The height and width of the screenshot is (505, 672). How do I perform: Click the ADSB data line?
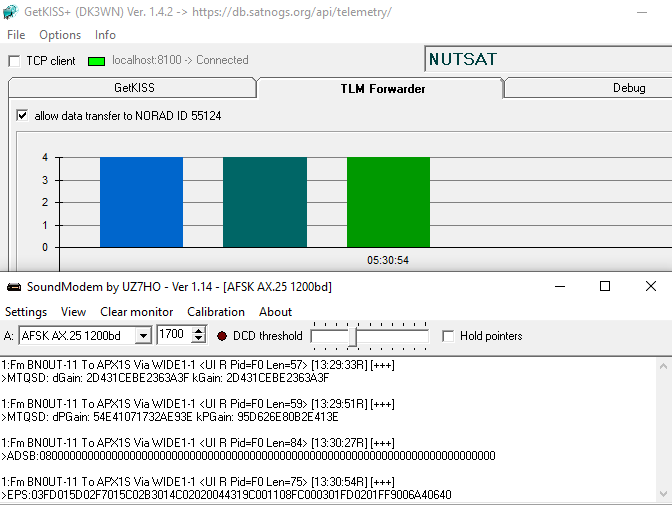(248, 456)
